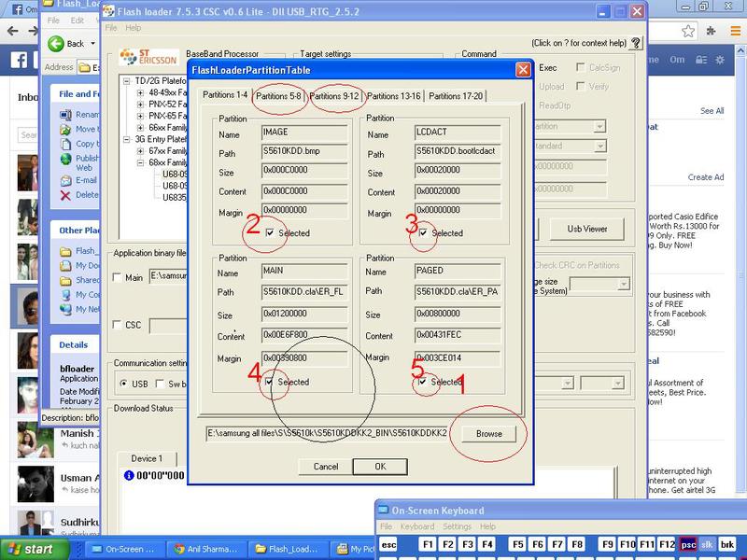Screen dimensions: 747x560
Task: Click the E-mail icon in the Explorer sidebar
Action: [65, 180]
